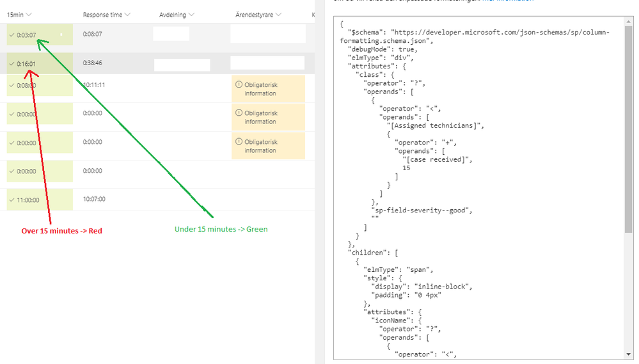Click the 0:03:07 cell value
The height and width of the screenshot is (364, 639).
[26, 35]
